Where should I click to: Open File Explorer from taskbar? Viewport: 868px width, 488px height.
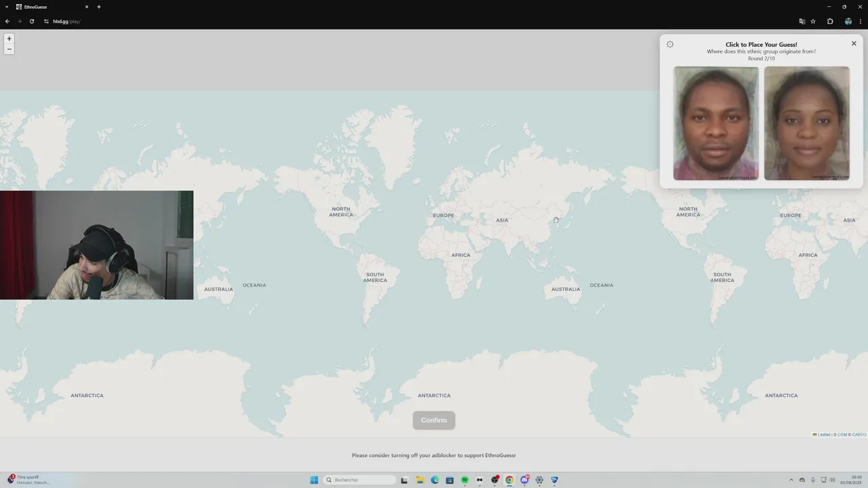pos(420,480)
